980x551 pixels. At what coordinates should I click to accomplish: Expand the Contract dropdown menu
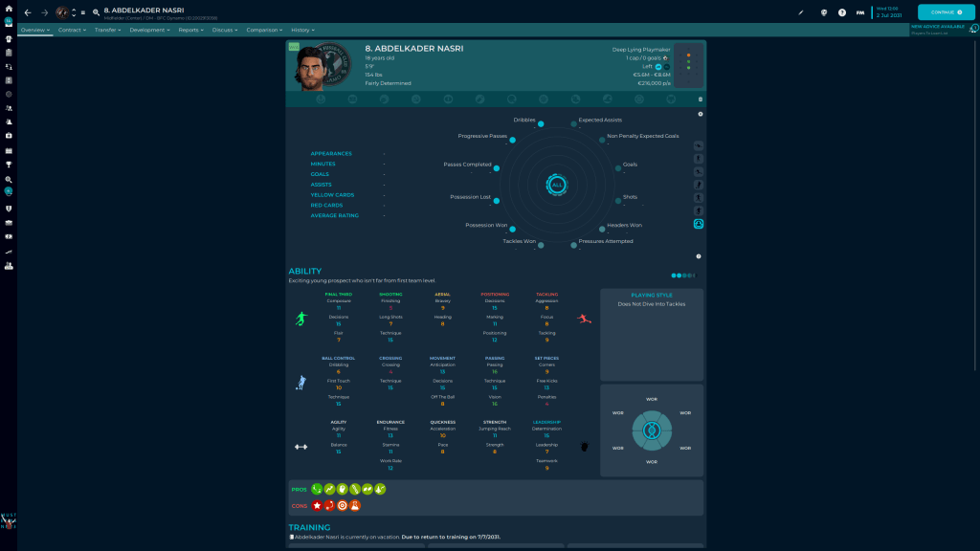click(x=72, y=30)
